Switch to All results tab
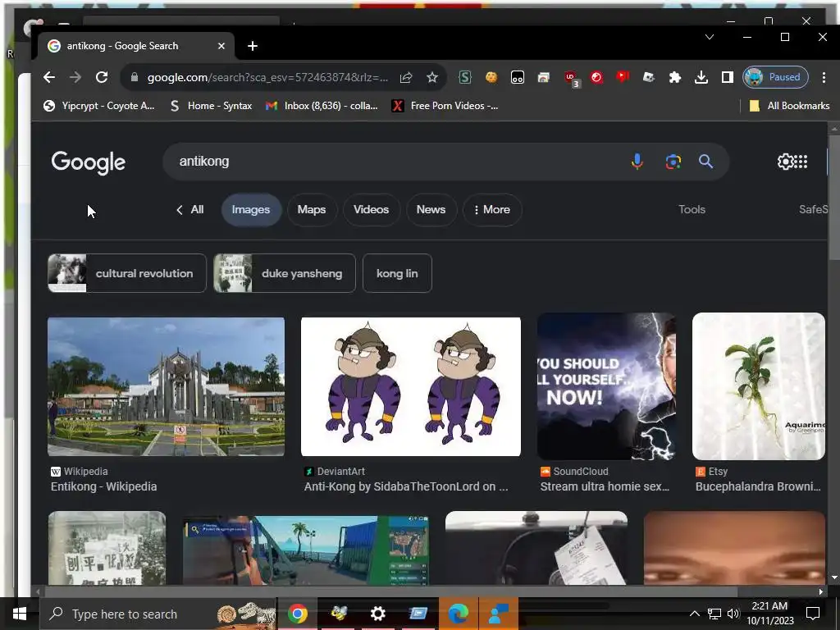Screen dimensions: 840x630 189,209
